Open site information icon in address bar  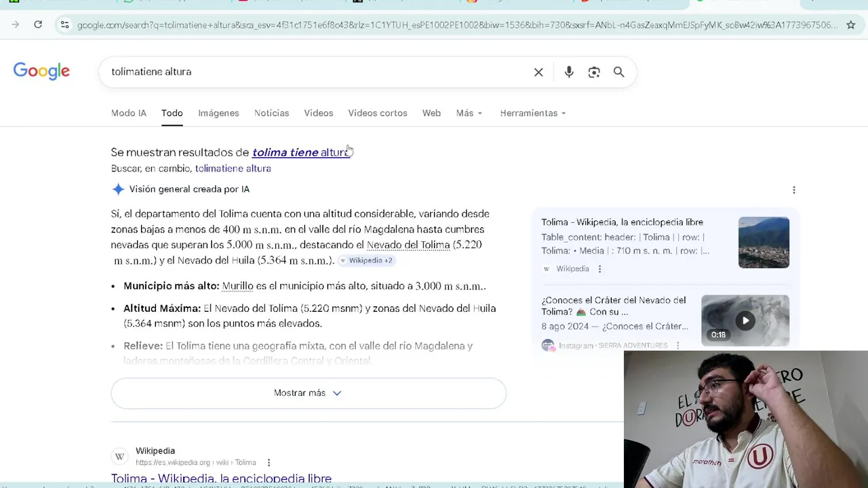pyautogui.click(x=64, y=25)
